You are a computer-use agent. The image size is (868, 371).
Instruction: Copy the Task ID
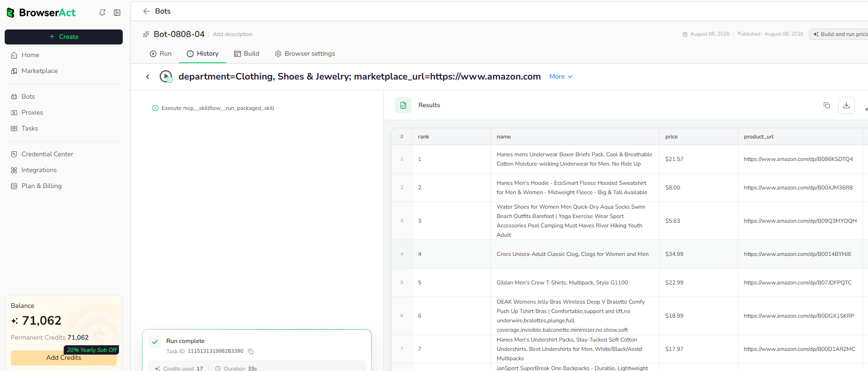coord(251,351)
